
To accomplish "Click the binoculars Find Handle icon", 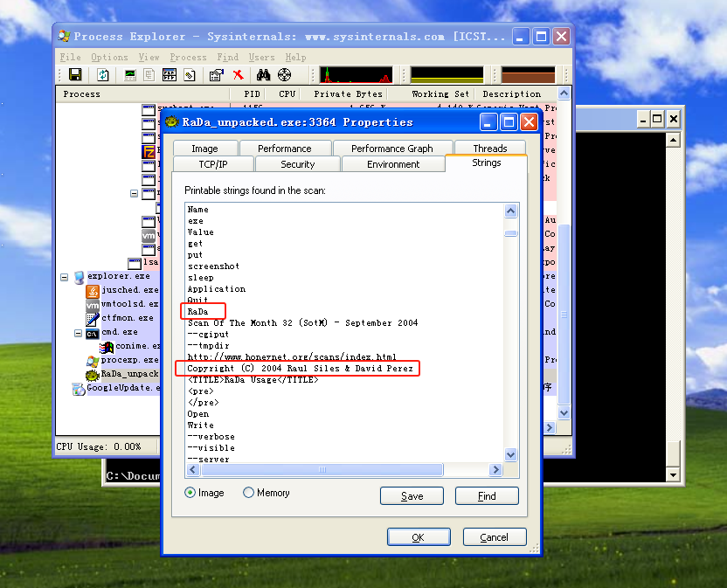I will coord(263,74).
